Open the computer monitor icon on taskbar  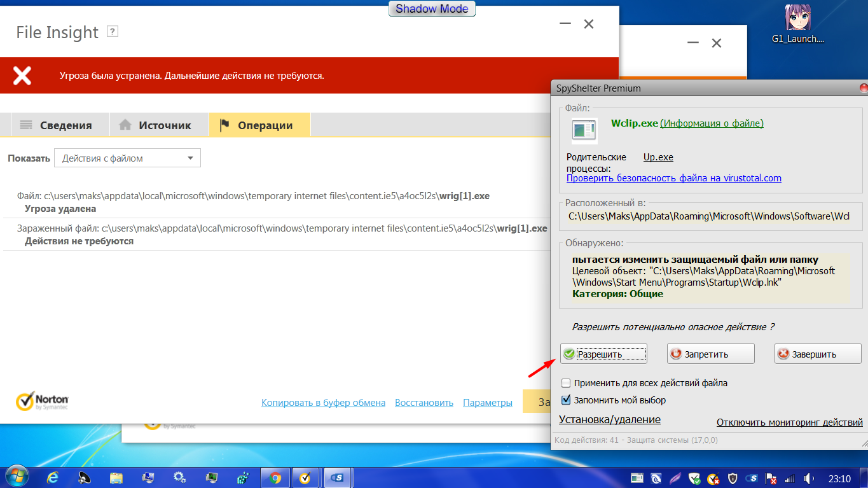click(x=148, y=478)
